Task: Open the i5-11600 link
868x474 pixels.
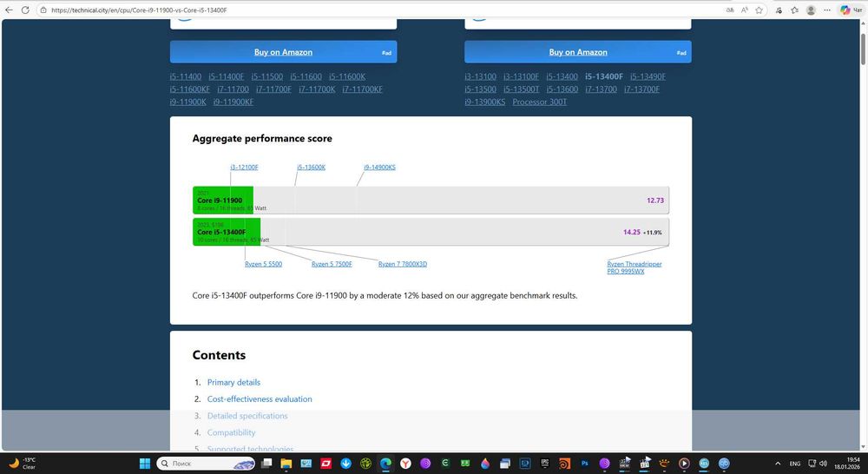Action: pos(306,76)
